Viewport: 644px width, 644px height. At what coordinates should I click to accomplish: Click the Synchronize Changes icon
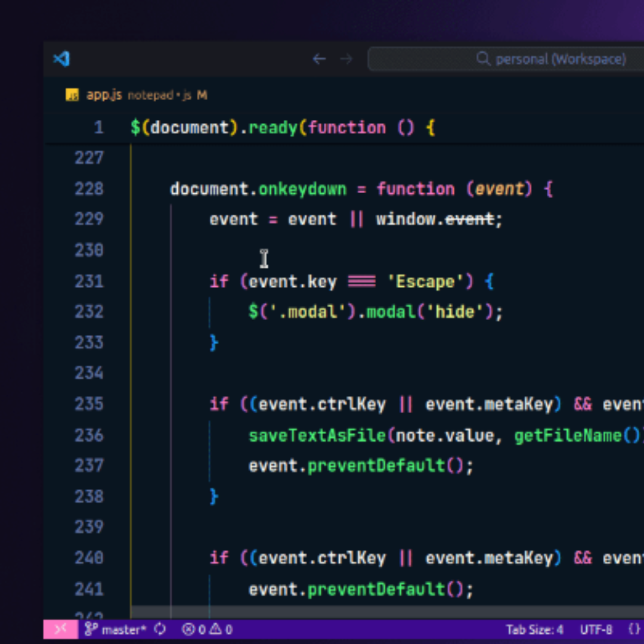point(160,629)
